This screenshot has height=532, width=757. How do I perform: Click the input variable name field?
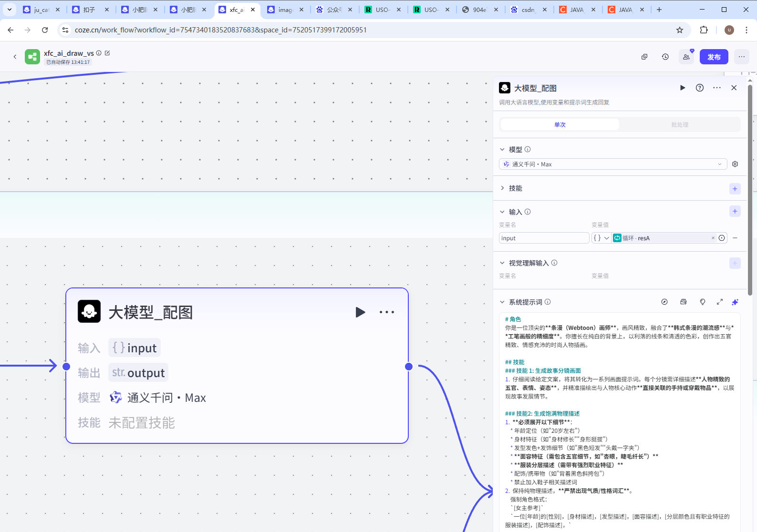[544, 238]
